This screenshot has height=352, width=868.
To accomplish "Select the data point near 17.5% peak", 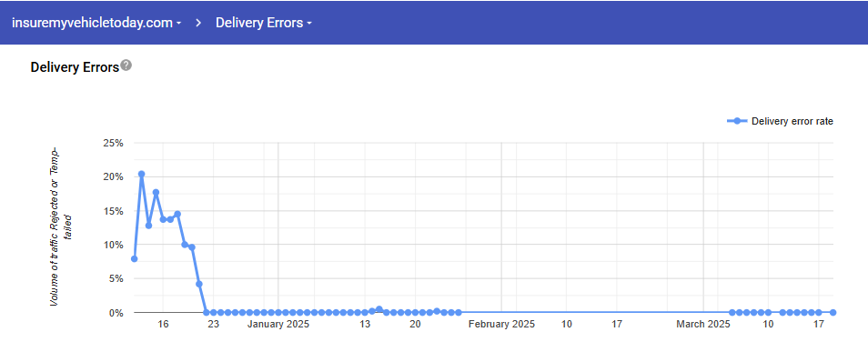I will [156, 193].
